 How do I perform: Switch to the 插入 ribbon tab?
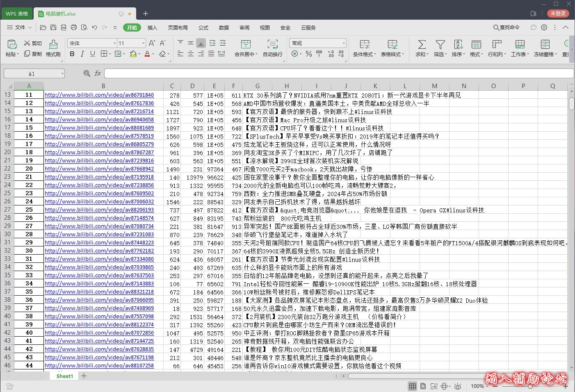pyautogui.click(x=152, y=27)
